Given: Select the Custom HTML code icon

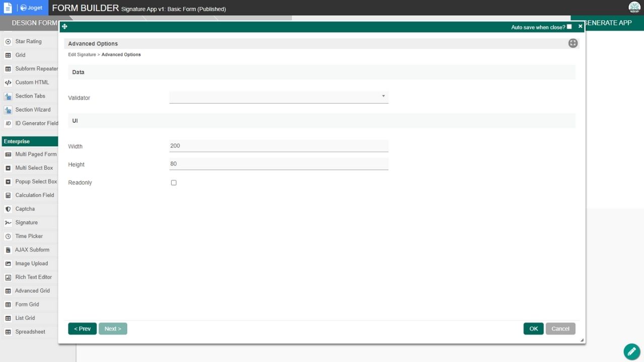Looking at the screenshot, I should pos(8,82).
